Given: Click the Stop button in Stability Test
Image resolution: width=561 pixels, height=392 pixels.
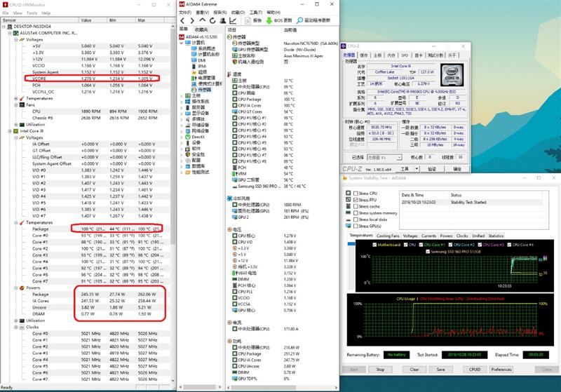Looking at the screenshot, I should (x=380, y=370).
